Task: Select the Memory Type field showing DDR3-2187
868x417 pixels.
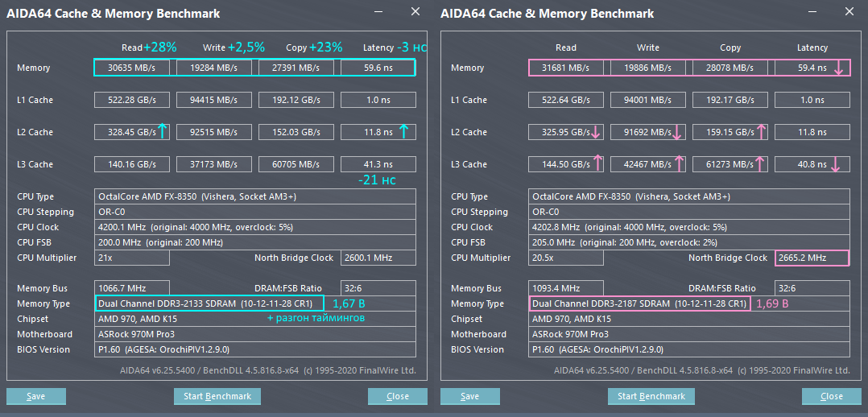Action: coord(640,303)
